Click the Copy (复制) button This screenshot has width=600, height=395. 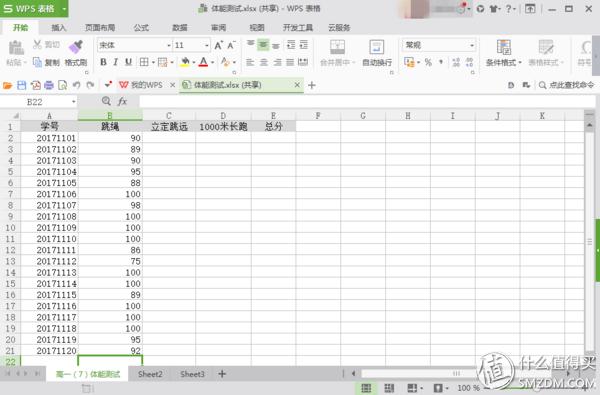[x=46, y=62]
